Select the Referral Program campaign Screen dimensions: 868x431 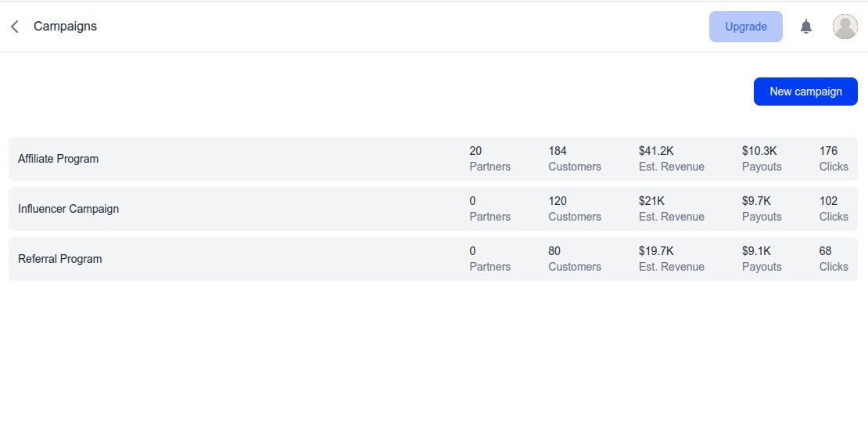pos(433,259)
